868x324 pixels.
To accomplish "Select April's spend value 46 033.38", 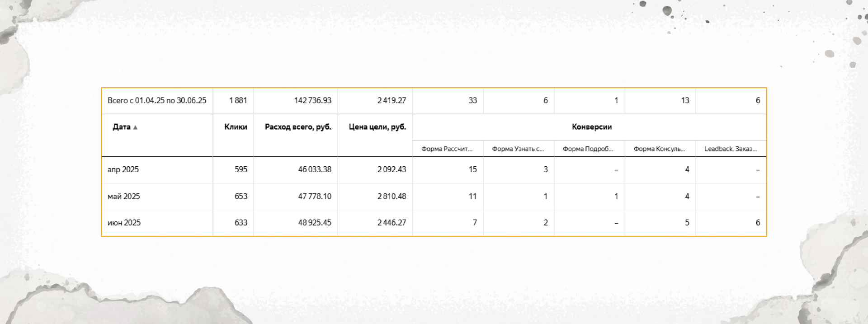I will pos(314,169).
